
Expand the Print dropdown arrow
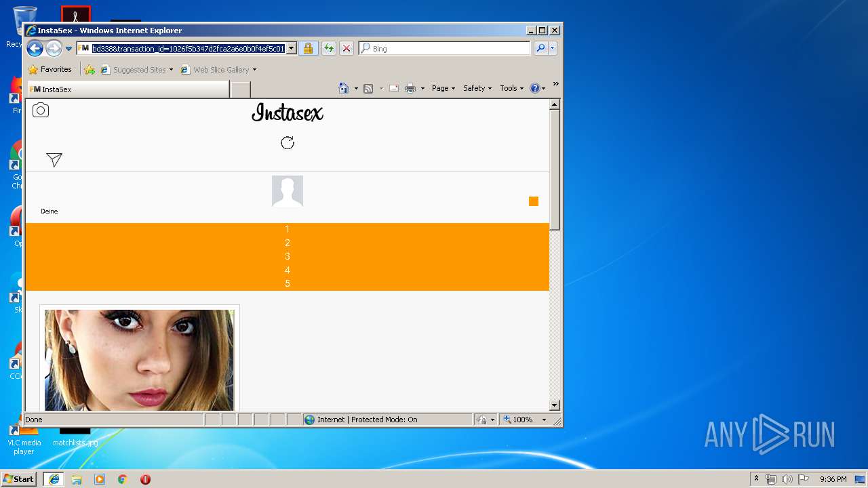pyautogui.click(x=422, y=88)
